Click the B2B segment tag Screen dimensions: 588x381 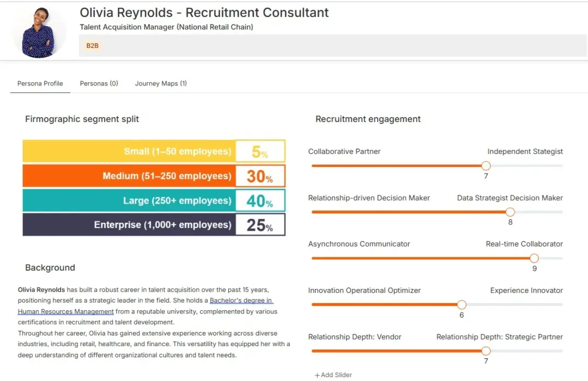92,46
